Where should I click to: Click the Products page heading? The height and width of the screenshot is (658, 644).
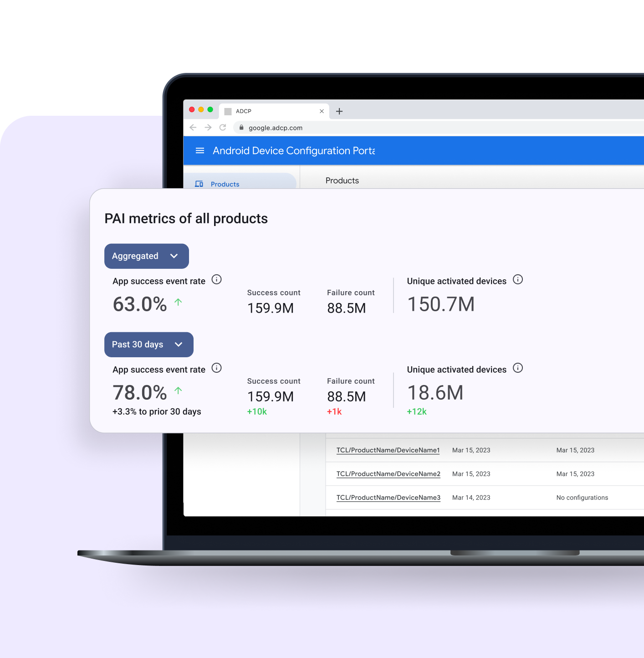point(342,180)
